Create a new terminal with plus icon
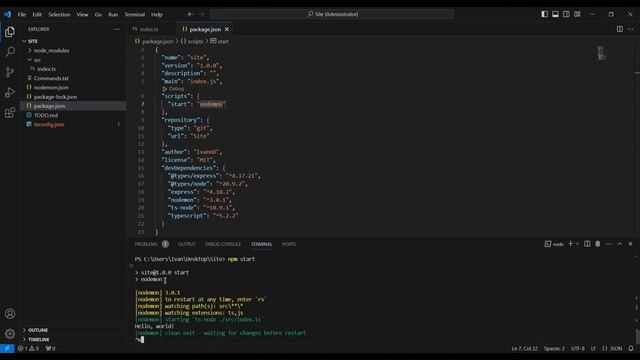 570,244
